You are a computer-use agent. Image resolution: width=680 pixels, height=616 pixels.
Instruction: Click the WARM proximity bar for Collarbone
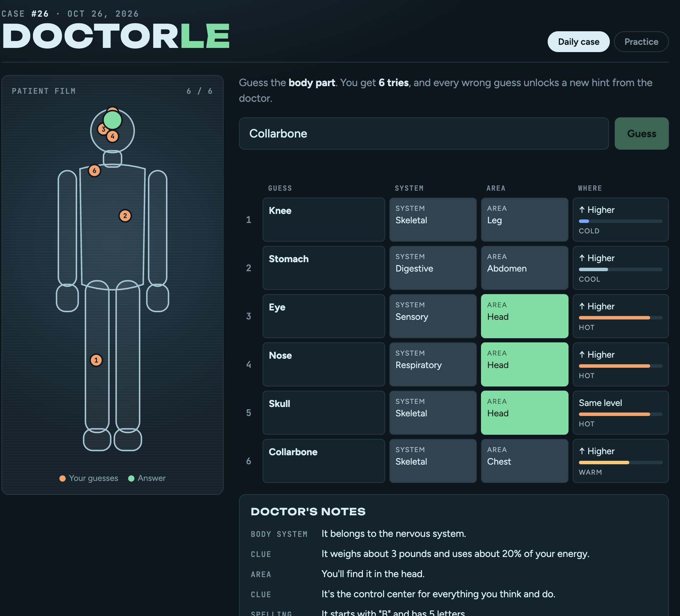(620, 463)
